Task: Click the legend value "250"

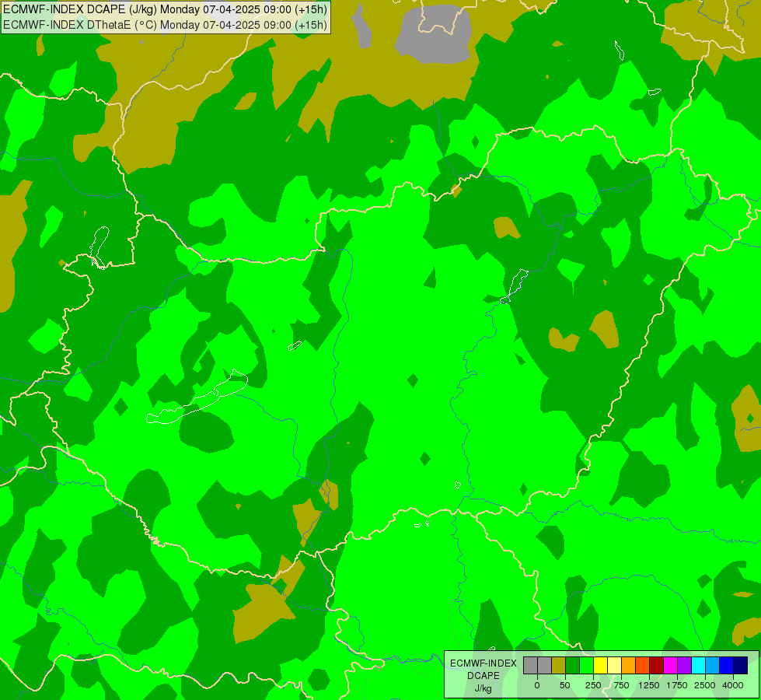Action: (593, 685)
